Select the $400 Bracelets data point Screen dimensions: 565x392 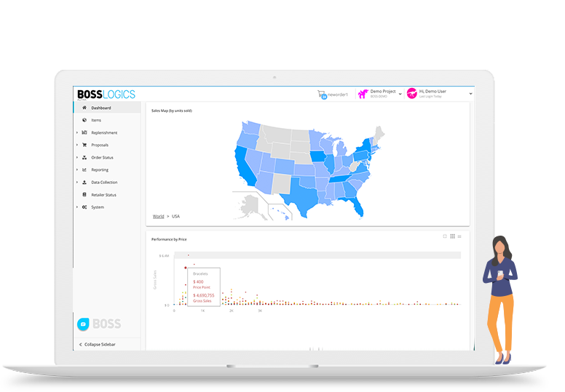tap(186, 268)
